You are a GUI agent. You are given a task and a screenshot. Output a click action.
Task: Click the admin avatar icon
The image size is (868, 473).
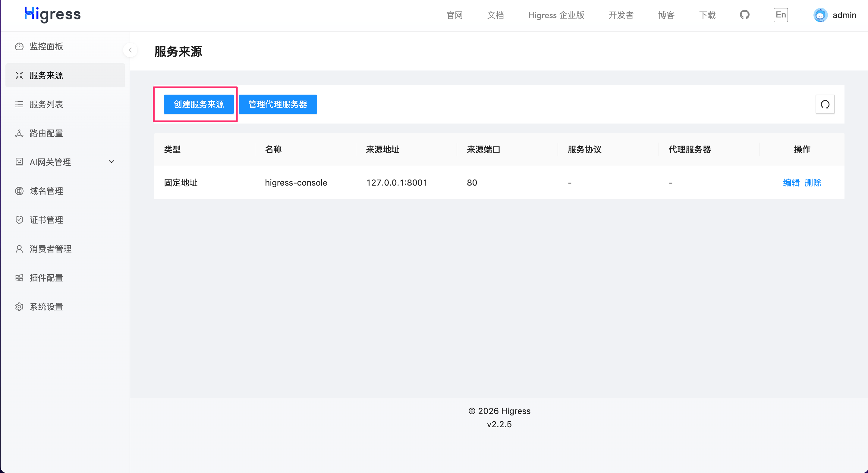tap(820, 15)
